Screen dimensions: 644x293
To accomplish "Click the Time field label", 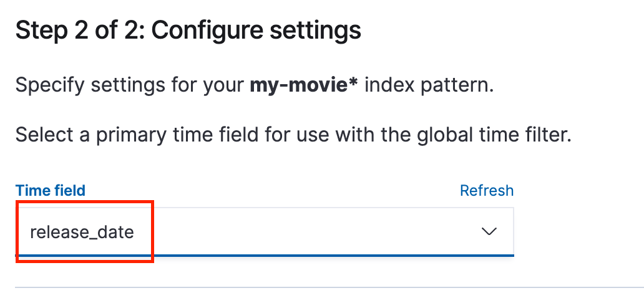I will pos(50,190).
